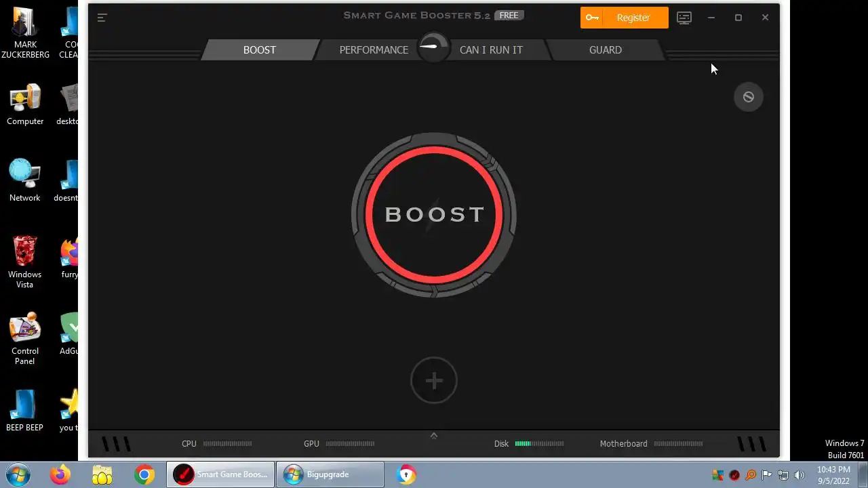This screenshot has width=868, height=488.
Task: Open the Windows Start menu orb
Action: point(18,474)
